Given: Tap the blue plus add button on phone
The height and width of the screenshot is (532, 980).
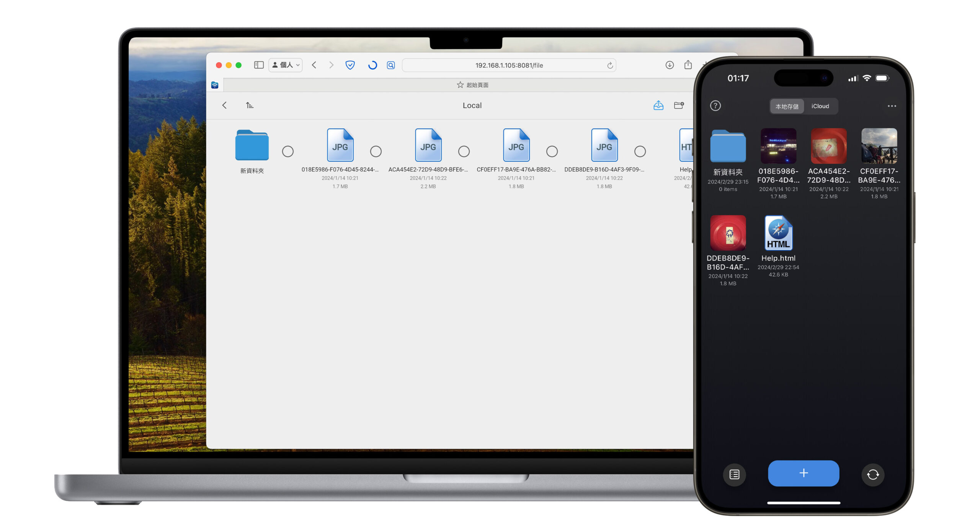Looking at the screenshot, I should [804, 473].
